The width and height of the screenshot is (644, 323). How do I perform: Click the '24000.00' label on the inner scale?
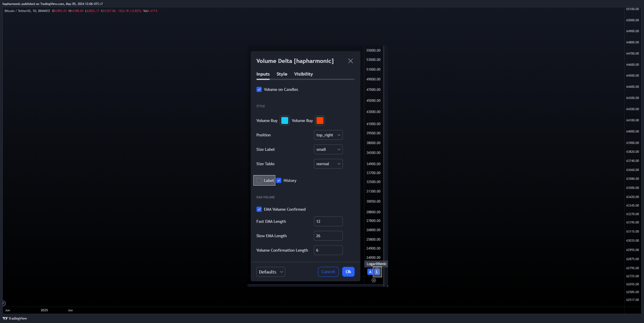[373, 258]
